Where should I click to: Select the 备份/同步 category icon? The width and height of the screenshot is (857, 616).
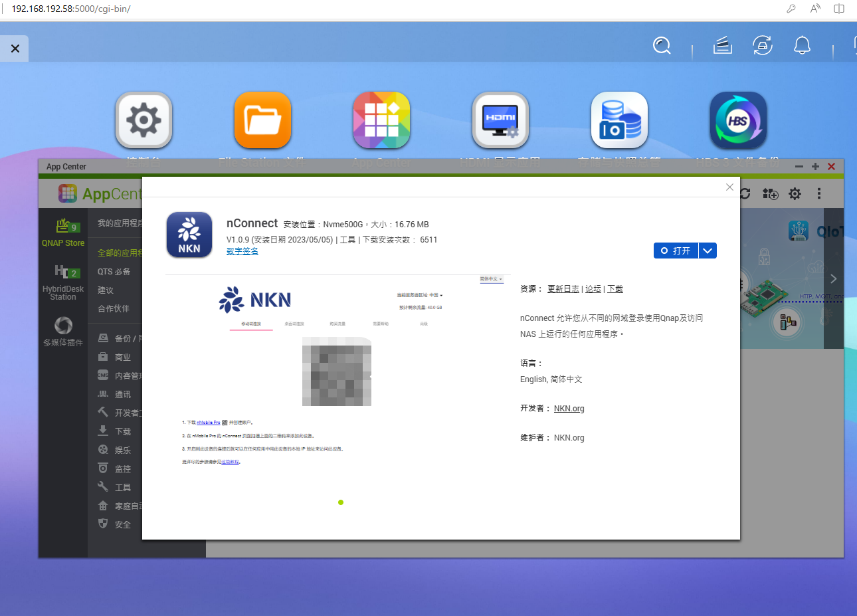[x=103, y=338]
